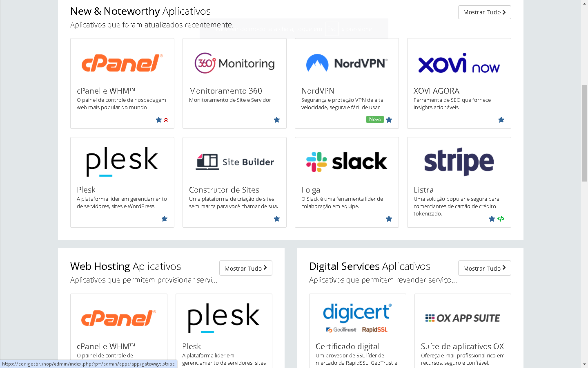Screen dimensions: 588x368
Task: Open the OX App Suite card
Action: (x=463, y=327)
